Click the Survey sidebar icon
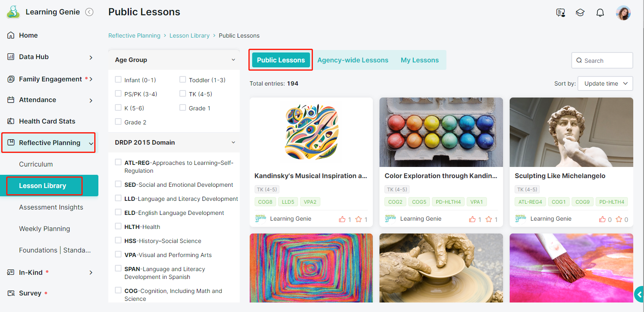This screenshot has width=644, height=312. click(x=11, y=293)
